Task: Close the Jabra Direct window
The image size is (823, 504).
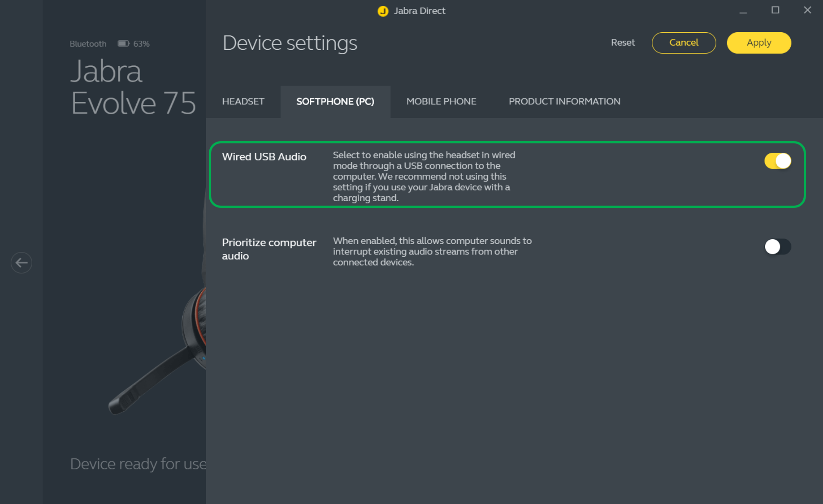Action: click(807, 10)
